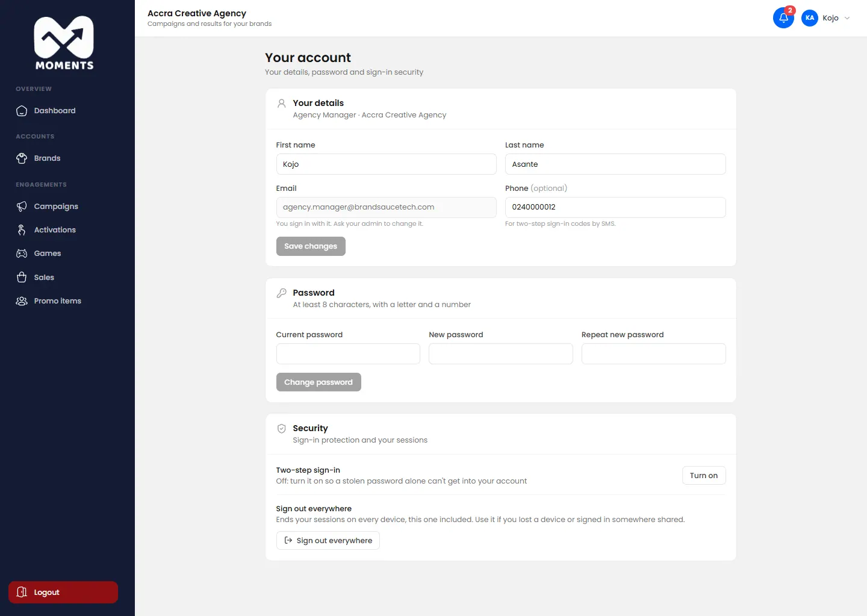The height and width of the screenshot is (616, 867).
Task: Open notifications bell with 2 badge
Action: click(783, 17)
